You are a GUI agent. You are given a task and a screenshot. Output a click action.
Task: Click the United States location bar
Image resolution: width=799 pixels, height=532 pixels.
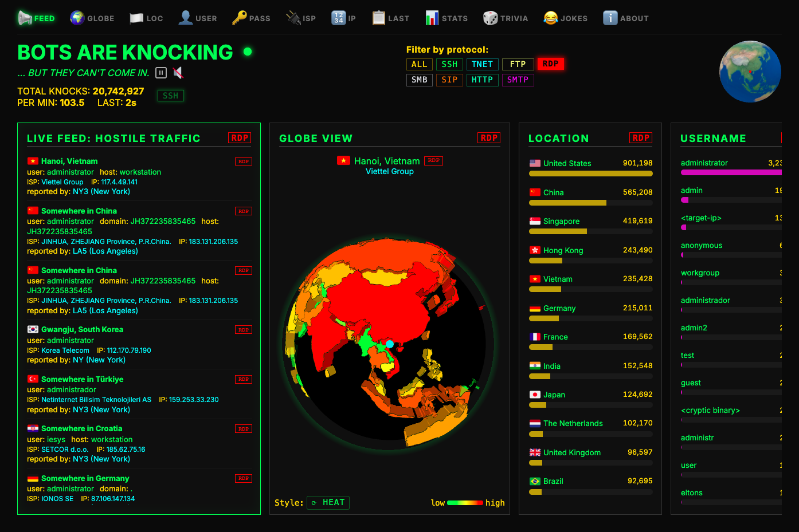[x=590, y=173]
